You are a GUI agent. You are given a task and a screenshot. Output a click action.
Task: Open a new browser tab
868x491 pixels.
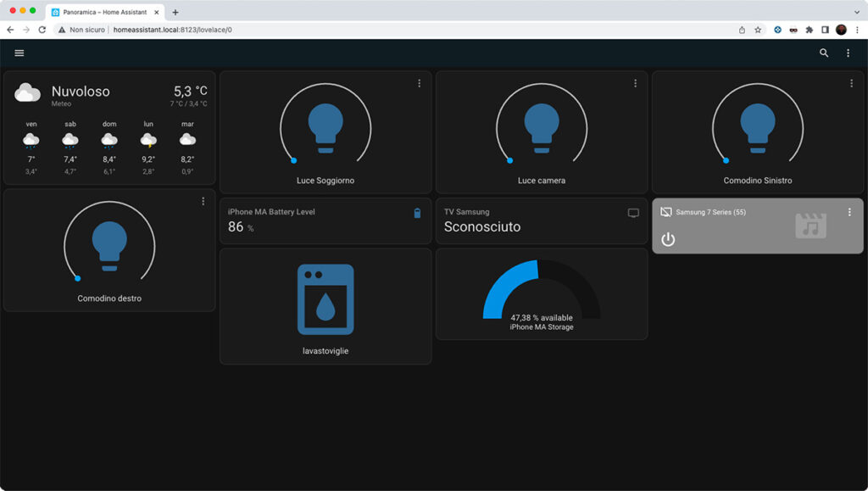click(175, 12)
